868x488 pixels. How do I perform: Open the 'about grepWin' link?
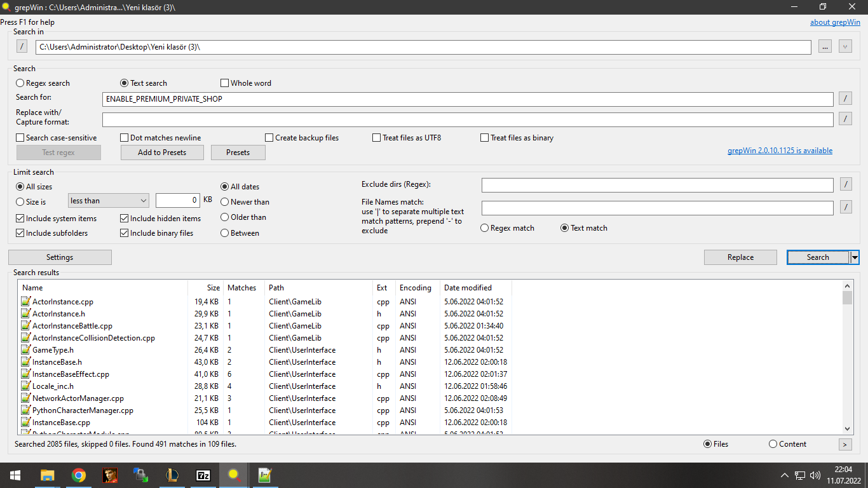point(835,22)
